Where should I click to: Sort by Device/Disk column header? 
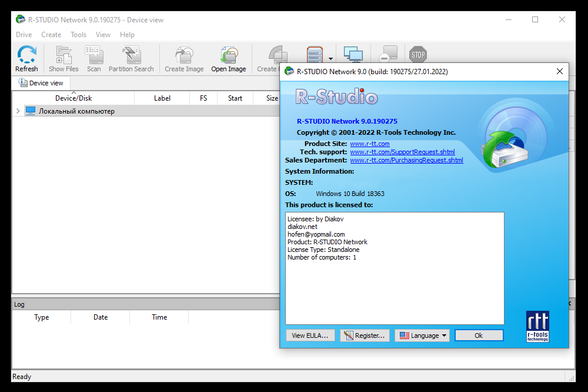click(73, 98)
